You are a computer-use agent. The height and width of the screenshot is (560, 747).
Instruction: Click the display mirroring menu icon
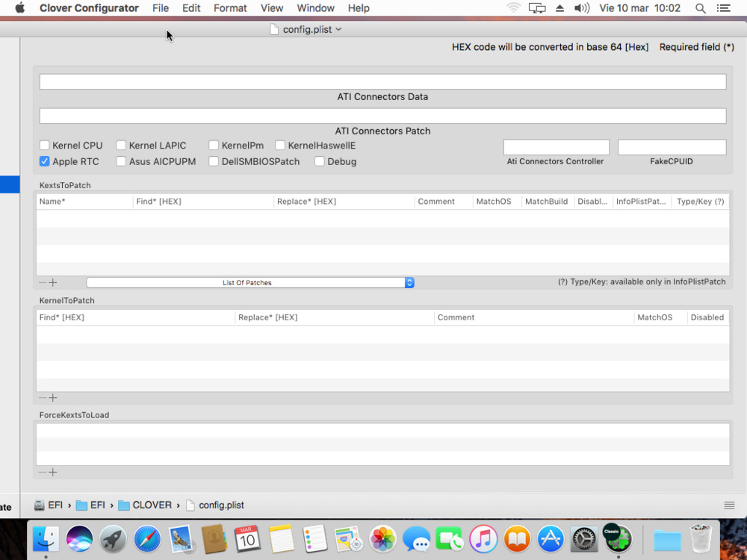click(x=537, y=8)
